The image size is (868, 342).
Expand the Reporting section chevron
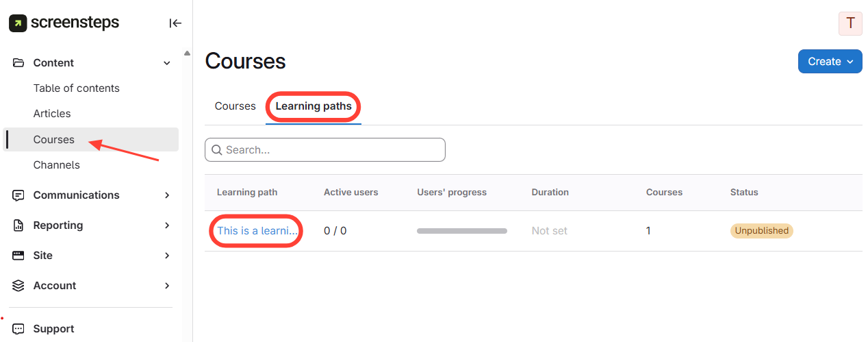pos(166,225)
